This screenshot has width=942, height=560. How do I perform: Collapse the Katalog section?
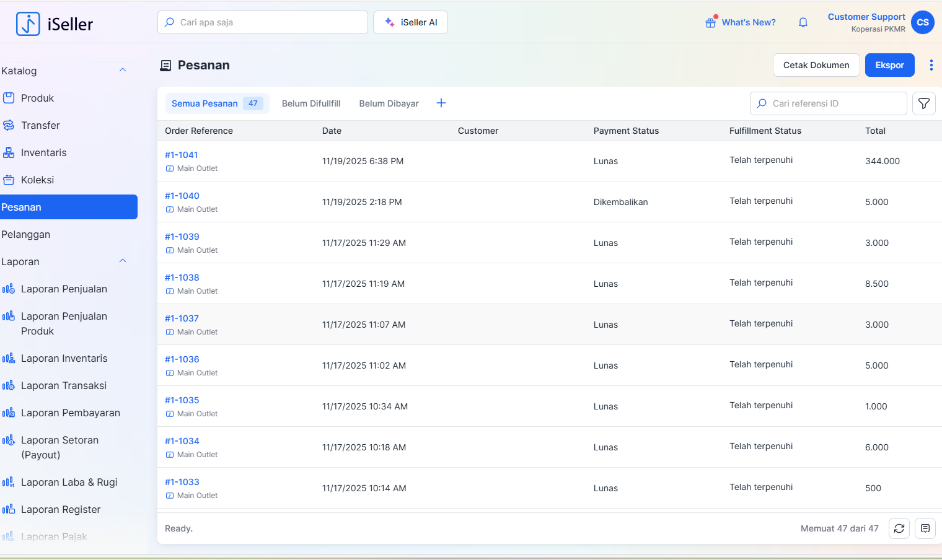pos(123,71)
